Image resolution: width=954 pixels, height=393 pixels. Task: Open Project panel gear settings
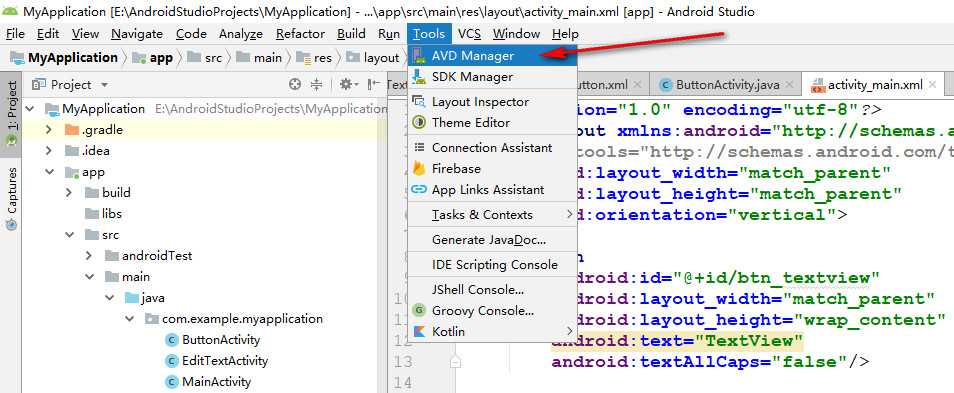[349, 85]
